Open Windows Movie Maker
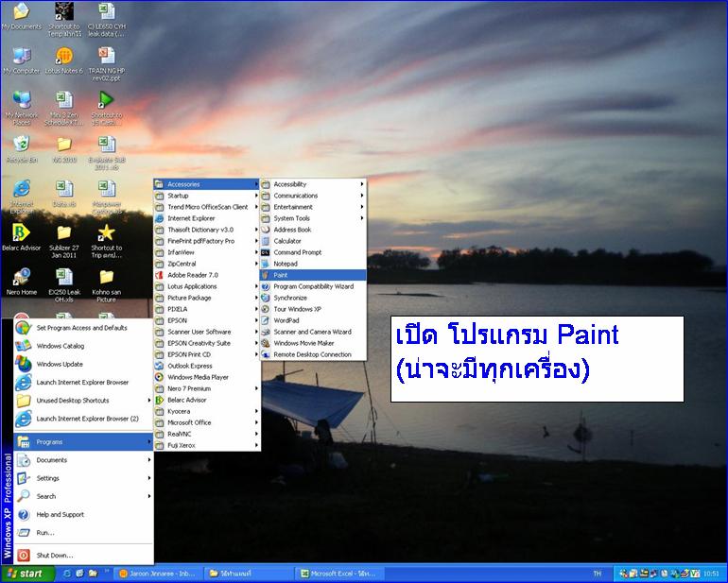 pyautogui.click(x=313, y=343)
